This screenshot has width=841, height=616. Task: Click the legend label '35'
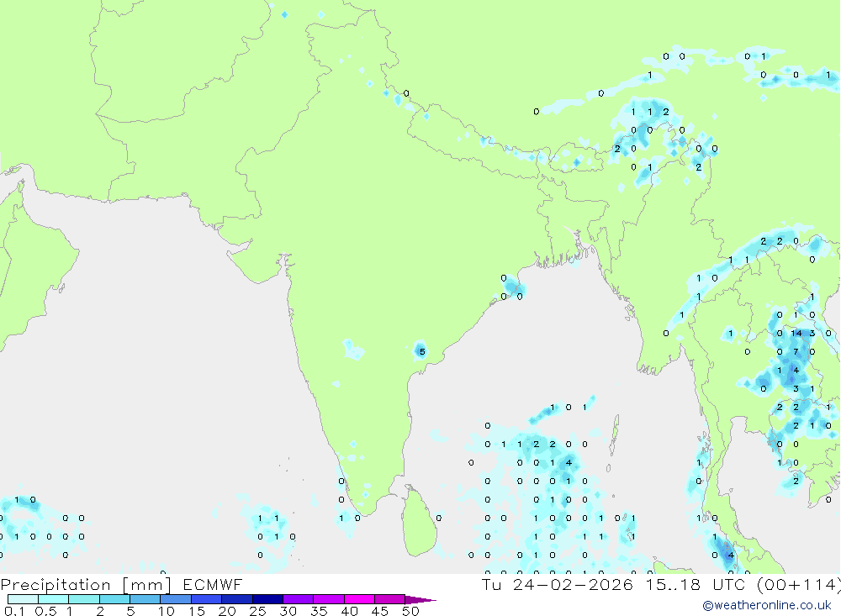[319, 611]
